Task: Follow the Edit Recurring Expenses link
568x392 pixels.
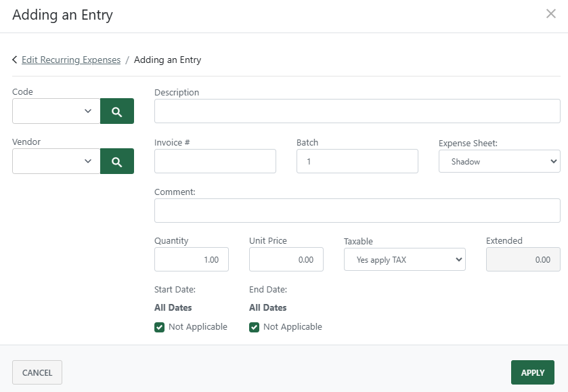Action: [x=70, y=60]
